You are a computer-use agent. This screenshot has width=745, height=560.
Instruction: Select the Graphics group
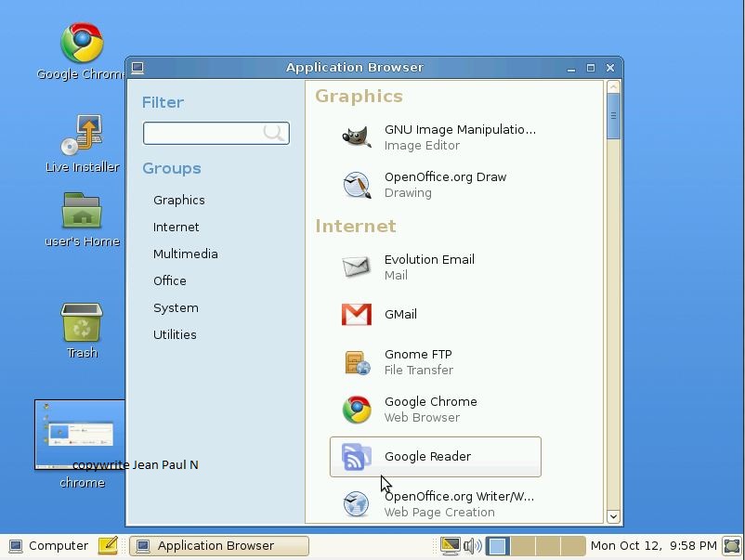point(179,201)
